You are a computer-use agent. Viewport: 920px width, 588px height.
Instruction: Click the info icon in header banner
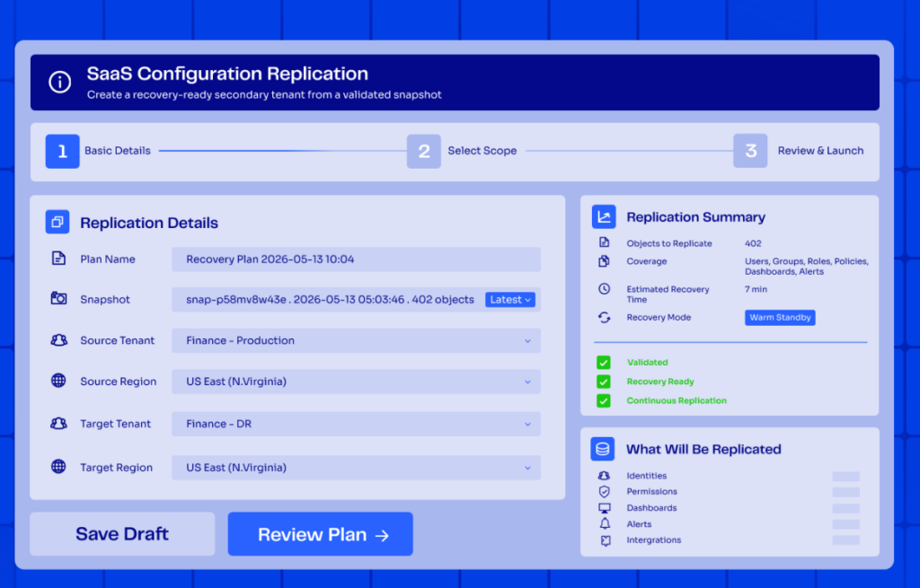[x=60, y=82]
